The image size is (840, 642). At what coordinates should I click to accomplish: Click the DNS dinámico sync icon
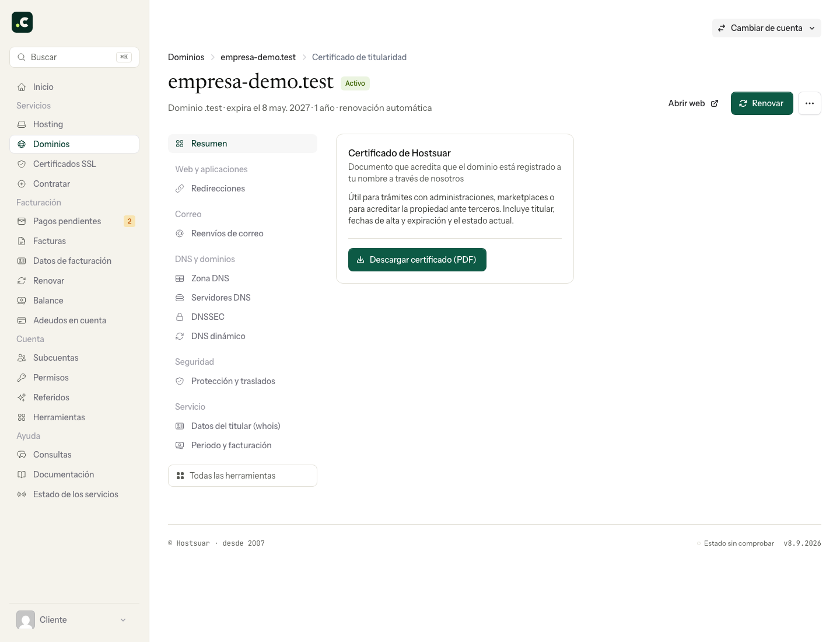click(x=180, y=336)
